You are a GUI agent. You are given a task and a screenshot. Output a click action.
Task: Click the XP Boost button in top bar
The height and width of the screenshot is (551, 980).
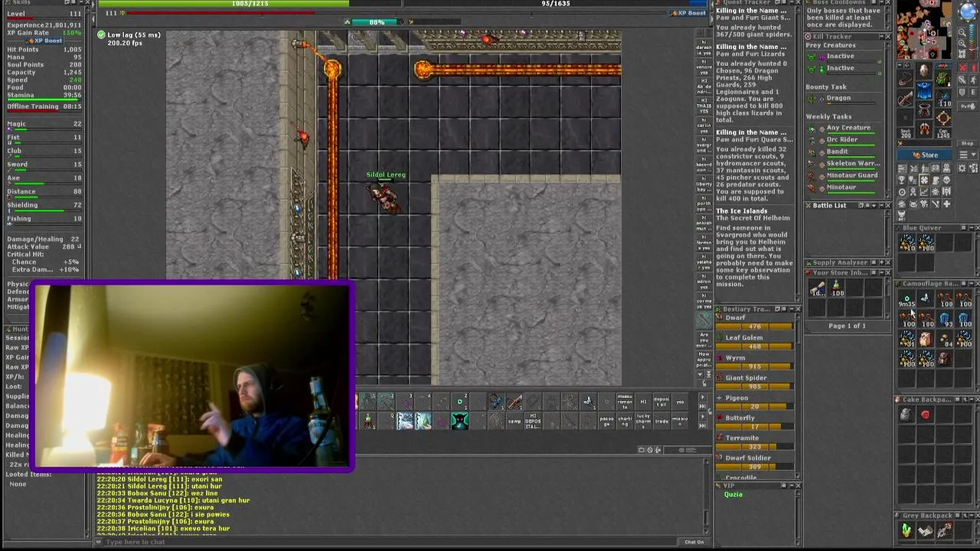[688, 13]
